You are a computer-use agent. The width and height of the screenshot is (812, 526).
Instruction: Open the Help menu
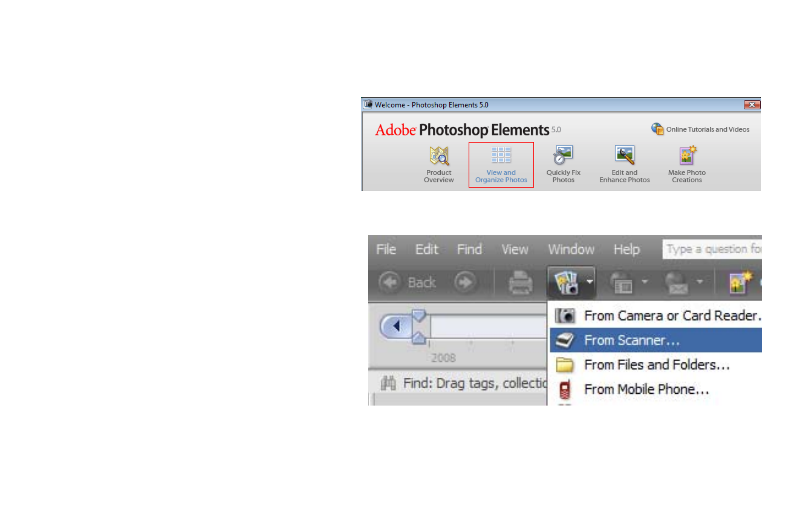tap(626, 249)
